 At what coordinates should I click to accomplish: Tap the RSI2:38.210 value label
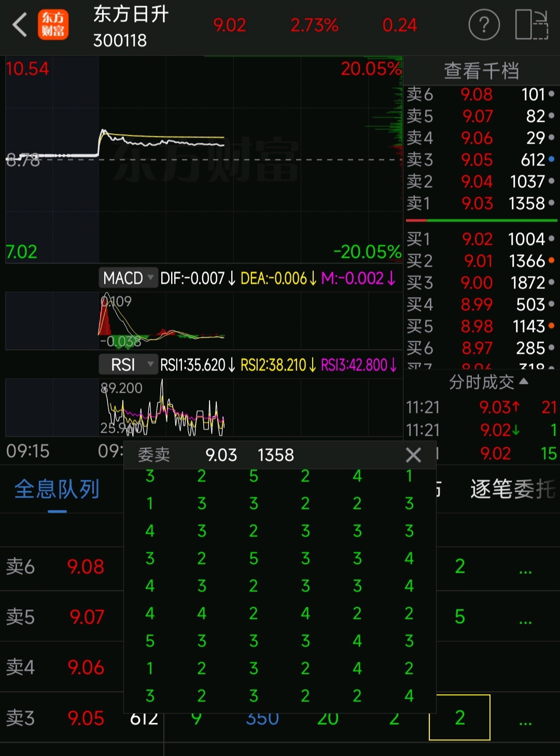pyautogui.click(x=278, y=365)
